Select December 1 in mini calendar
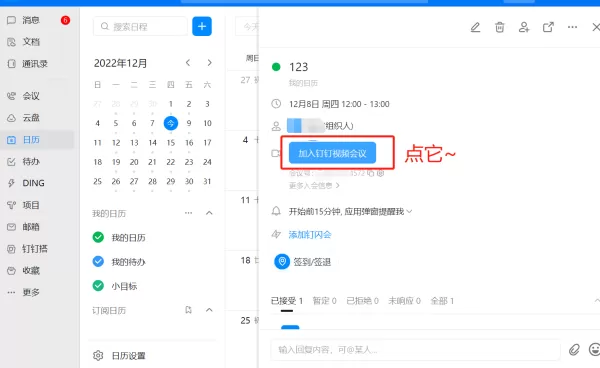600x368 pixels. point(171,104)
